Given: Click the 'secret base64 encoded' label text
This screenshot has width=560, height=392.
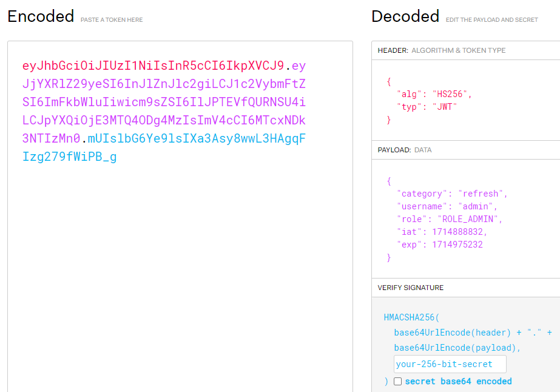Looking at the screenshot, I should tap(458, 381).
